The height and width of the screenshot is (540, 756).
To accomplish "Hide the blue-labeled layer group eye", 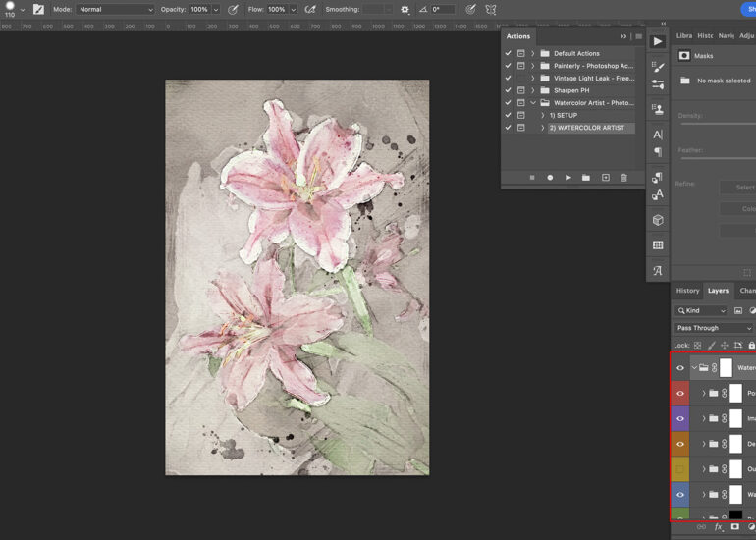I will 680,495.
